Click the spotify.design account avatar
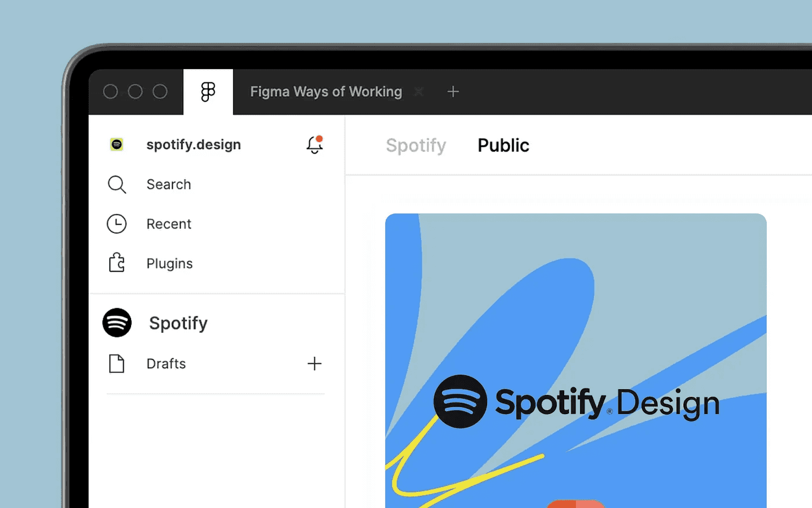Viewport: 812px width, 508px height. (x=117, y=144)
